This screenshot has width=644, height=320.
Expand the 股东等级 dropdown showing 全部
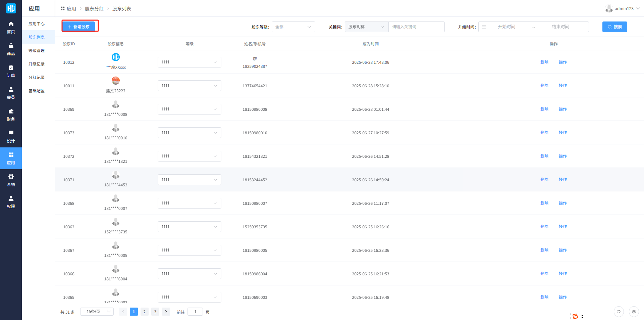click(293, 27)
